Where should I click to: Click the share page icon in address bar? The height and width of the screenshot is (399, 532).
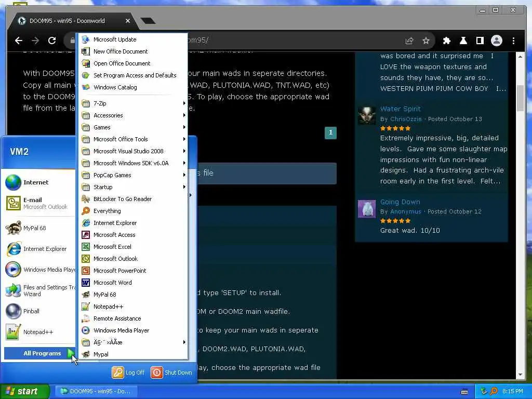point(409,41)
